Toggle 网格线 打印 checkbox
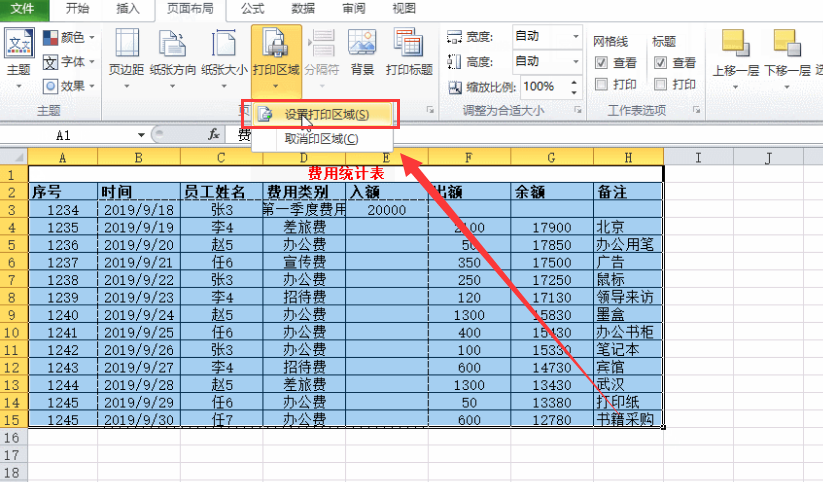 602,84
